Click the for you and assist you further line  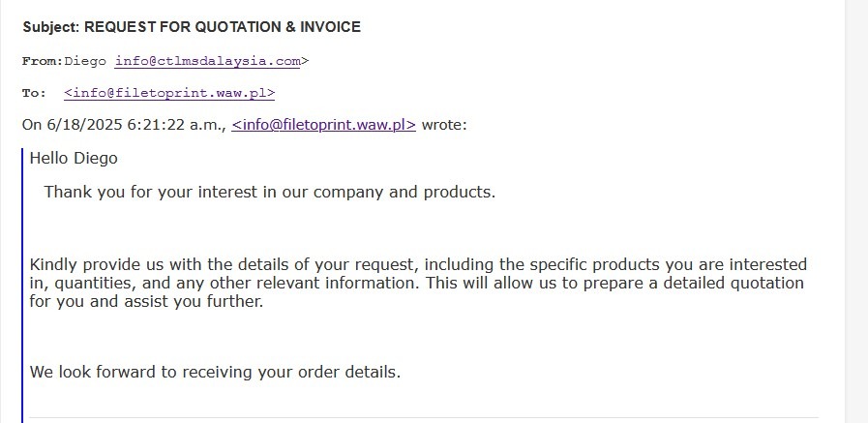point(146,302)
